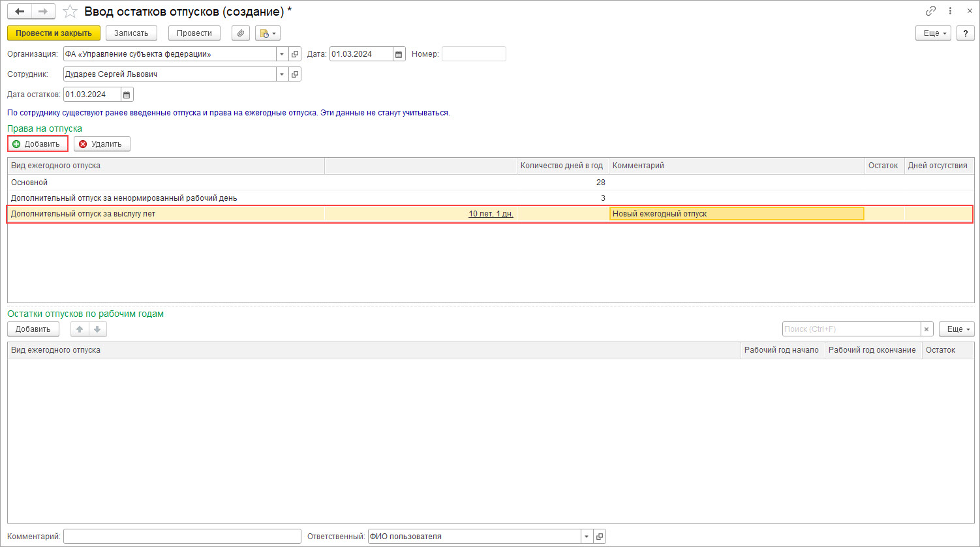
Task: Go back with the left arrow button
Action: tap(20, 12)
